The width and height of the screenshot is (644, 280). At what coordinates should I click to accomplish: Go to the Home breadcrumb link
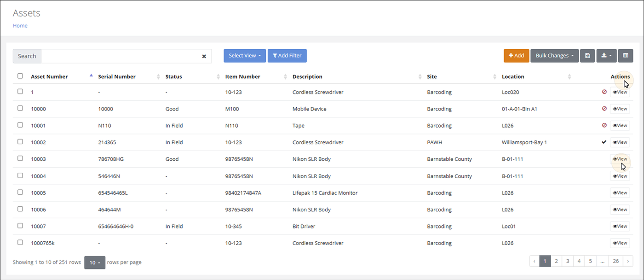point(20,26)
